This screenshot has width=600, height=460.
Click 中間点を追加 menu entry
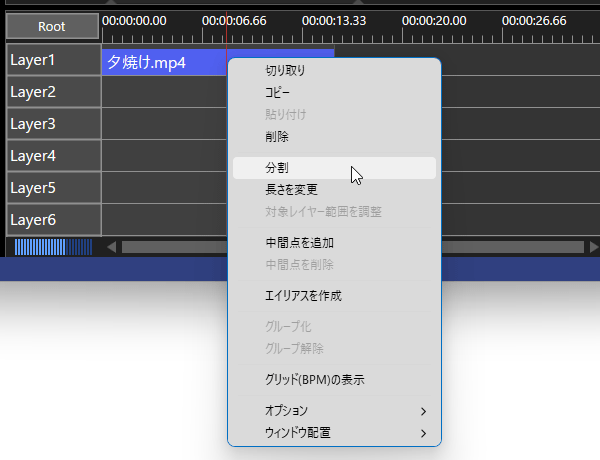[334, 243]
